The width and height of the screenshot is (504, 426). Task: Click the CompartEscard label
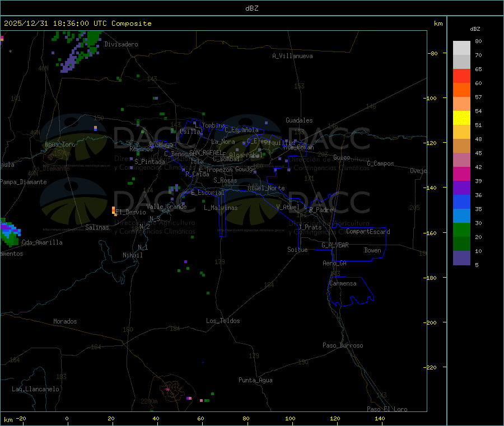tap(368, 232)
